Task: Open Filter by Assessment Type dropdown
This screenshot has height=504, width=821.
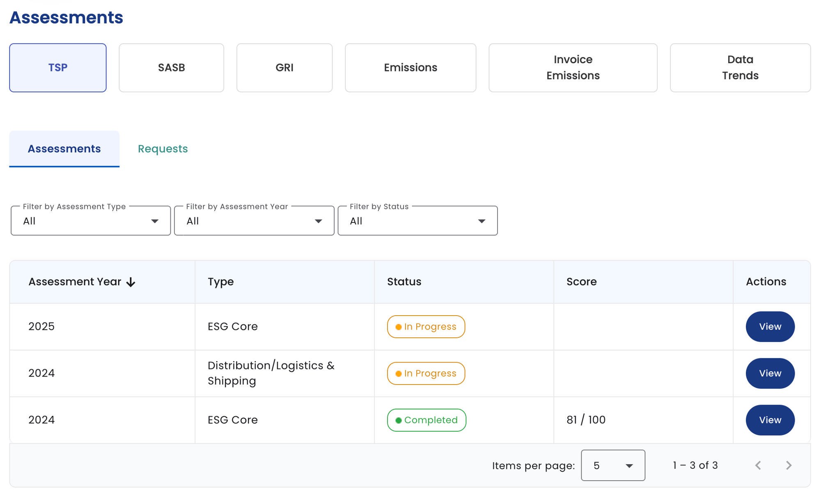Action: [x=91, y=221]
